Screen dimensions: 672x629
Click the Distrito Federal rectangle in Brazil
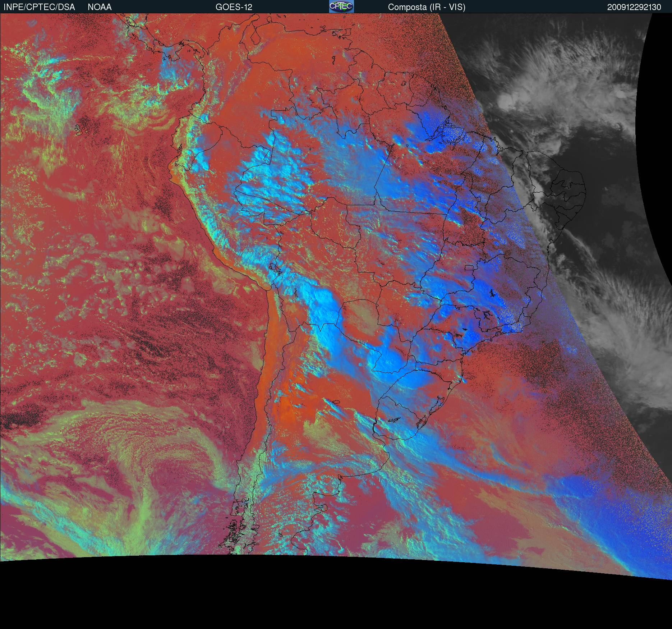[469, 267]
